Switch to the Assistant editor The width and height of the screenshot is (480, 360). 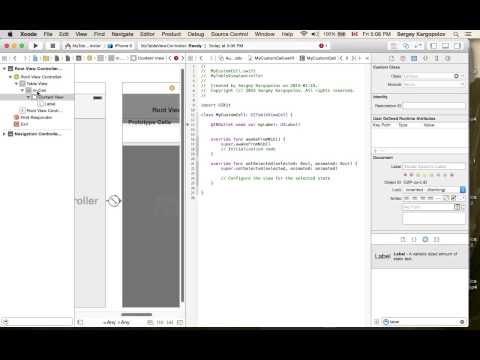[406, 46]
